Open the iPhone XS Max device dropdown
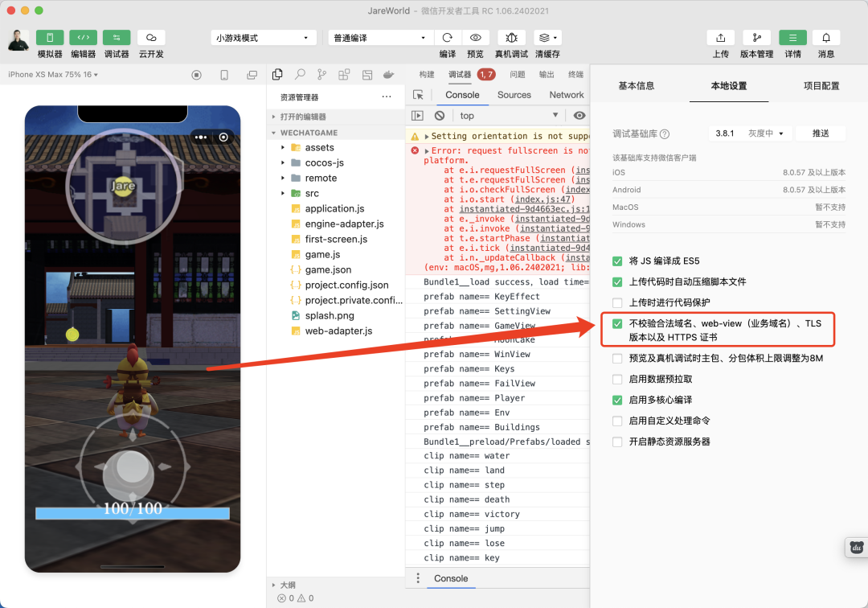This screenshot has height=608, width=868. pos(53,74)
